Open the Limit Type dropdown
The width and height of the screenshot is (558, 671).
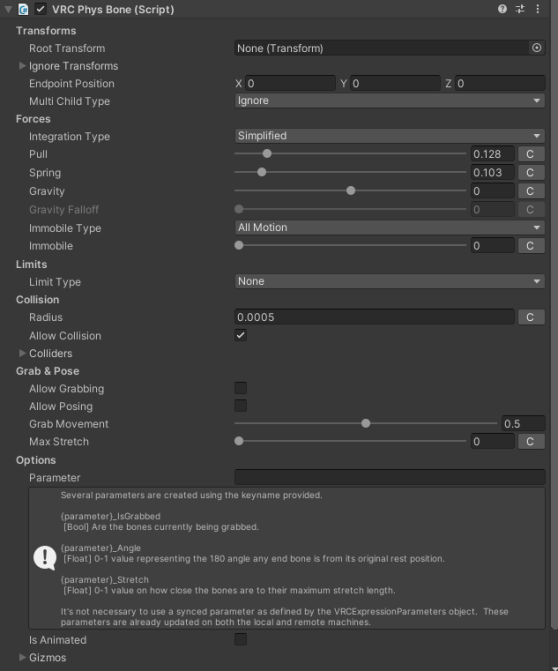(x=389, y=281)
